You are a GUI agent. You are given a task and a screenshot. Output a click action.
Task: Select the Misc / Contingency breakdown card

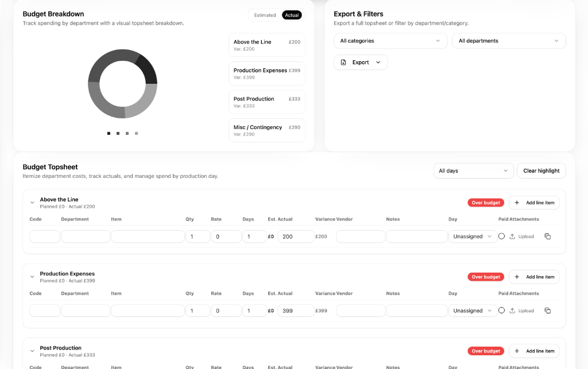pos(266,130)
